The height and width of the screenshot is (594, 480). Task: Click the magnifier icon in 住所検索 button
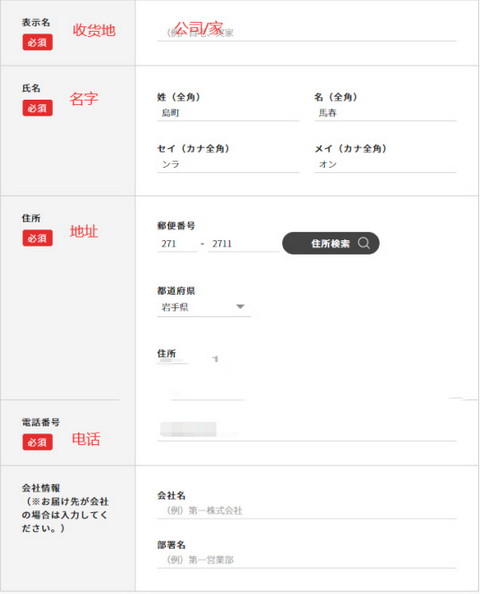(x=363, y=243)
